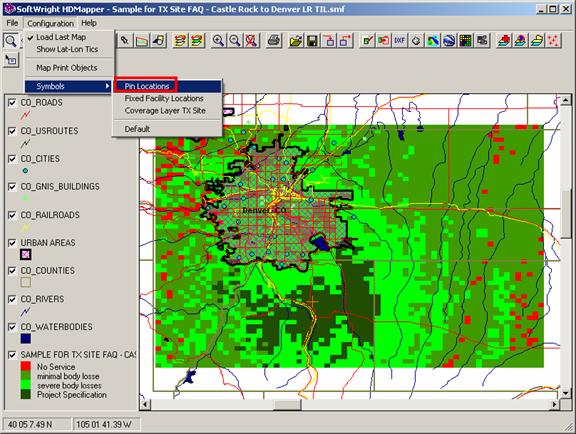
Task: Disable the URBAN AREAS layer checkbox
Action: [12, 243]
